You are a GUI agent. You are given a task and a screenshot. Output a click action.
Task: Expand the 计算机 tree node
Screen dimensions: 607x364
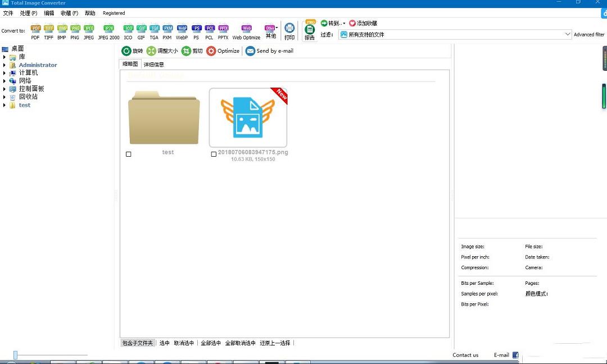point(4,72)
